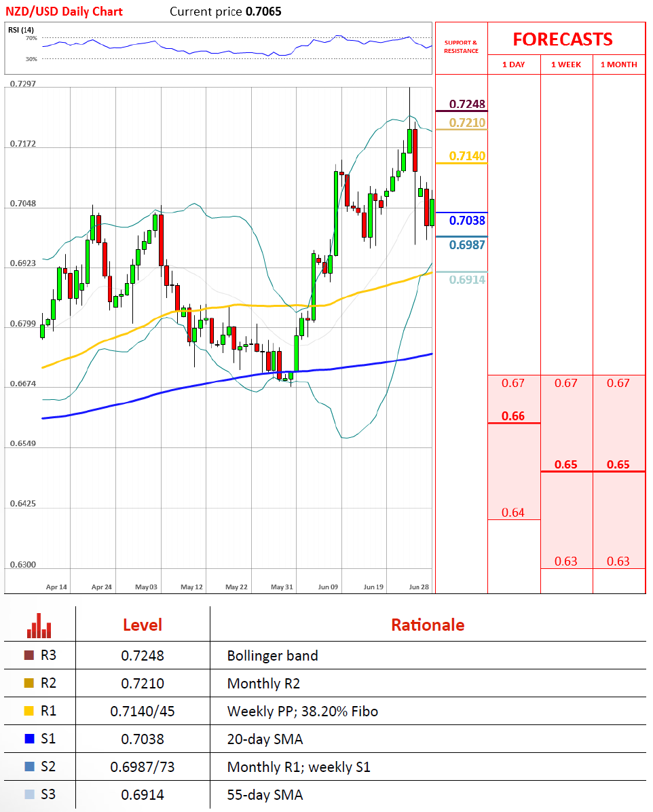Click the RSI 30% threshold label
Viewport: 653px width, 812px height.
[x=31, y=59]
